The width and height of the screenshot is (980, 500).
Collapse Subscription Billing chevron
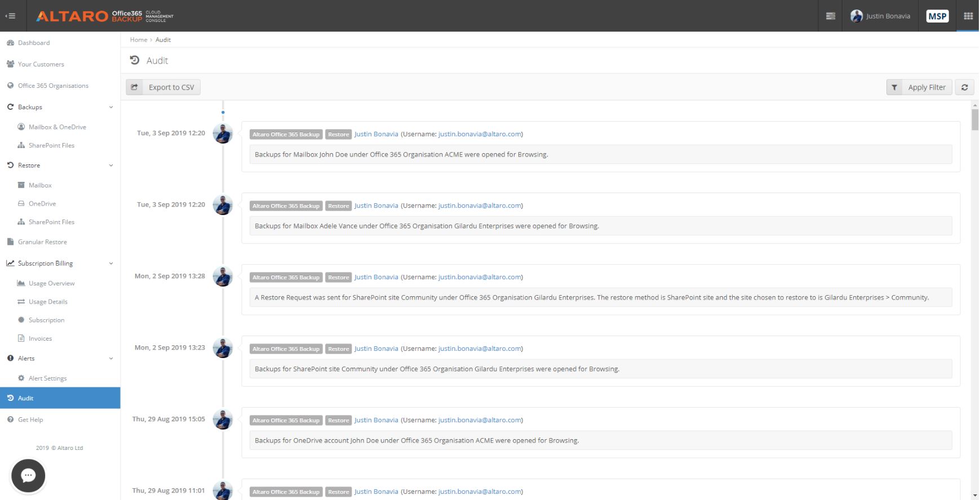point(111,264)
